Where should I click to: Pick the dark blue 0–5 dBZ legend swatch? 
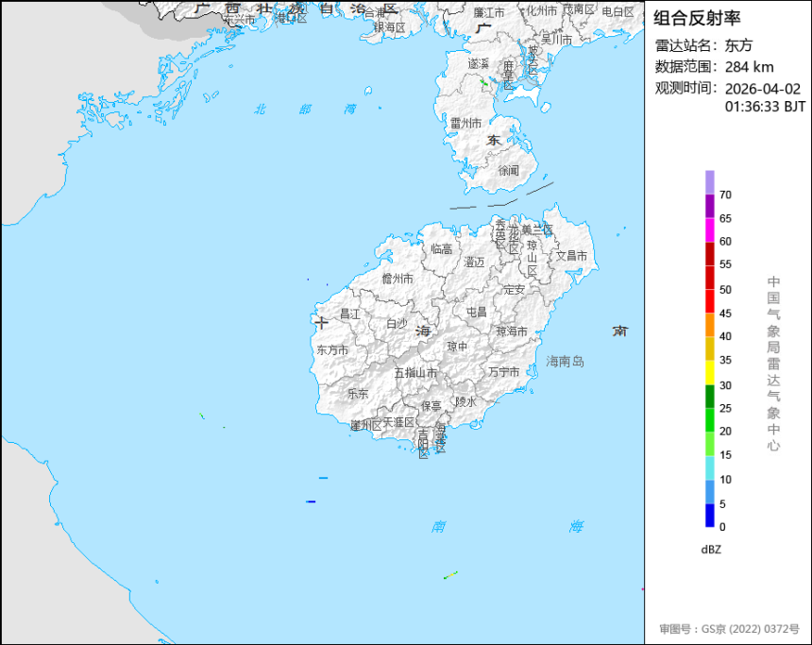click(709, 516)
